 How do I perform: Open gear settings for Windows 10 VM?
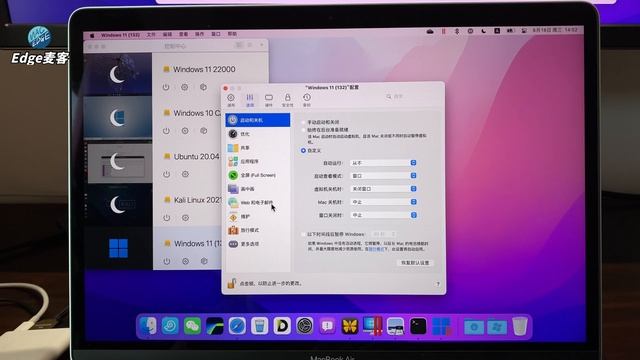[185, 131]
